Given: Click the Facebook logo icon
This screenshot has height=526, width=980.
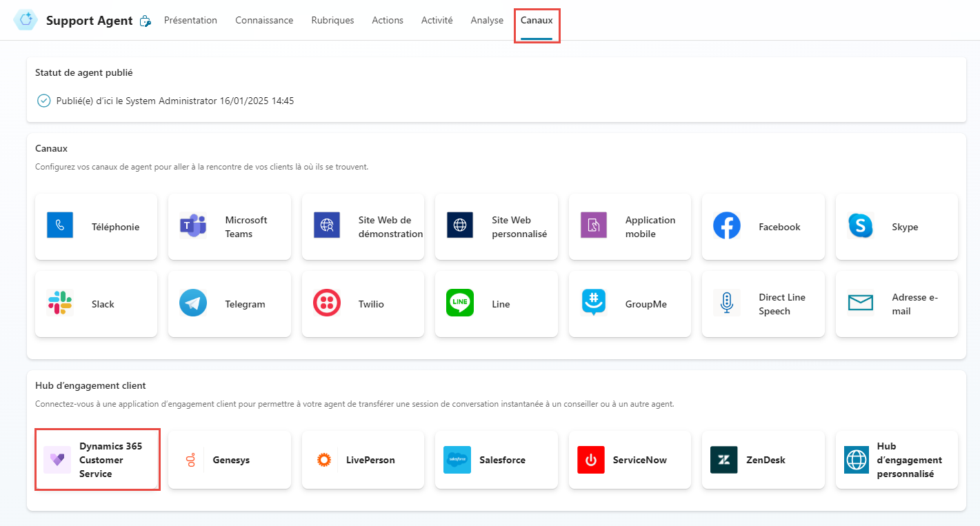Looking at the screenshot, I should click(727, 225).
